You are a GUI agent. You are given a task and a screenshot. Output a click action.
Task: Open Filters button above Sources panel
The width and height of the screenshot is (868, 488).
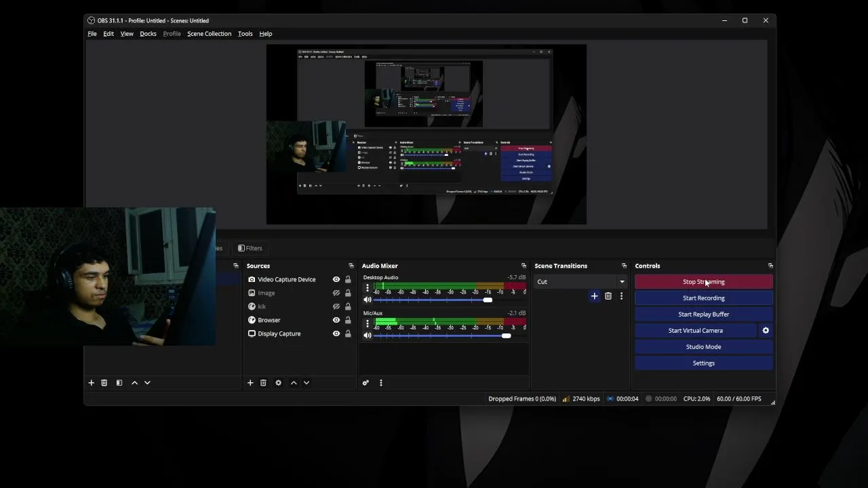[x=250, y=248]
